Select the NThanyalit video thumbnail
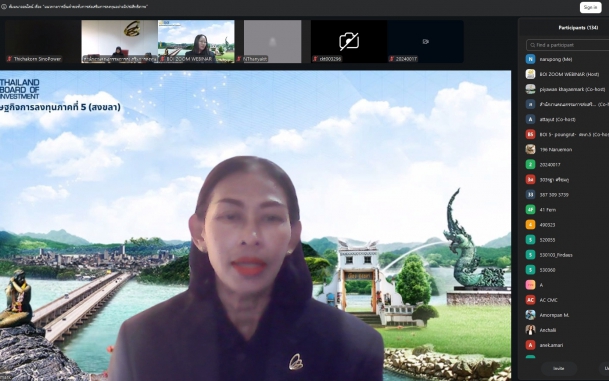Image resolution: width=609 pixels, height=381 pixels. tap(272, 42)
